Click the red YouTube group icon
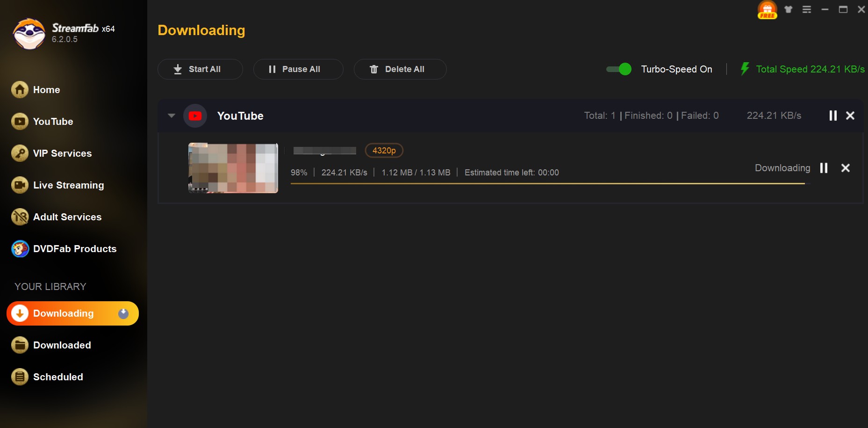The height and width of the screenshot is (428, 868). click(x=195, y=116)
